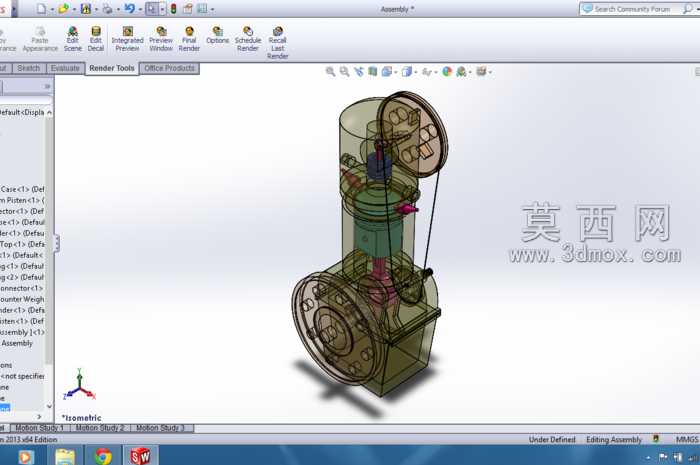
Task: Open Edit Decal tool
Action: click(x=96, y=39)
